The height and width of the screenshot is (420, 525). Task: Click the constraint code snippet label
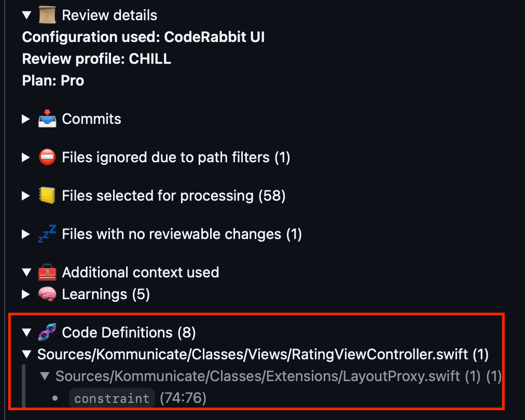tap(112, 398)
